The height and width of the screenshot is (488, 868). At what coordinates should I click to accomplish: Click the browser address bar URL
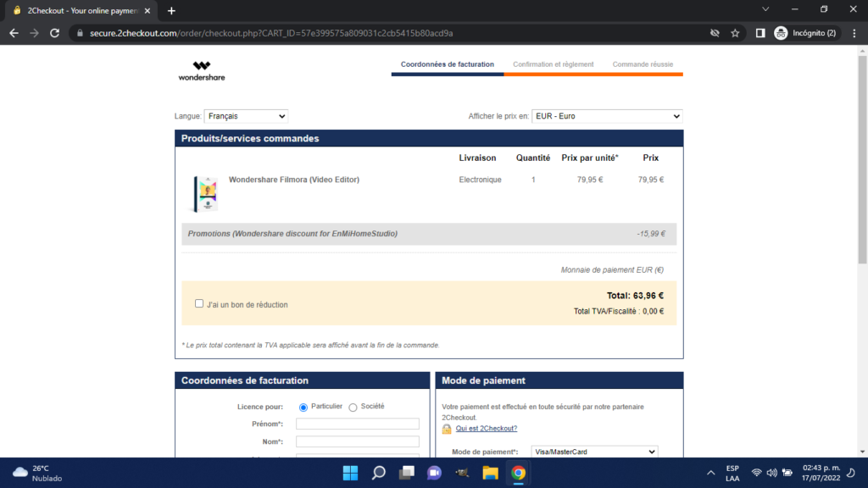(x=271, y=33)
